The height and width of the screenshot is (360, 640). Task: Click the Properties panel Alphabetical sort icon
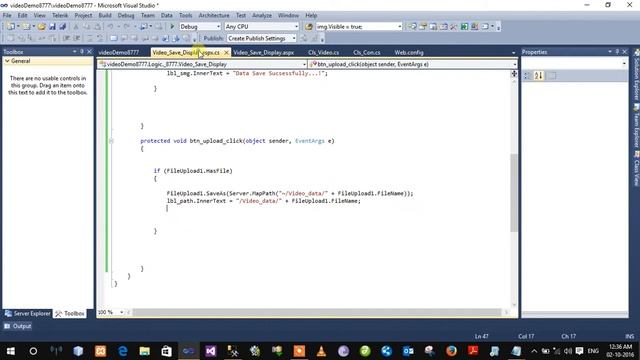538,76
